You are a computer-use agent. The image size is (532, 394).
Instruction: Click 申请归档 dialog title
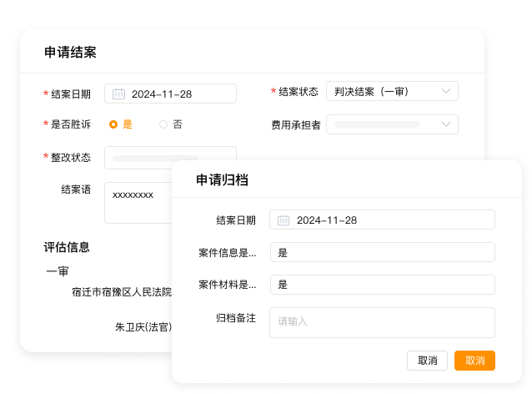tap(223, 179)
